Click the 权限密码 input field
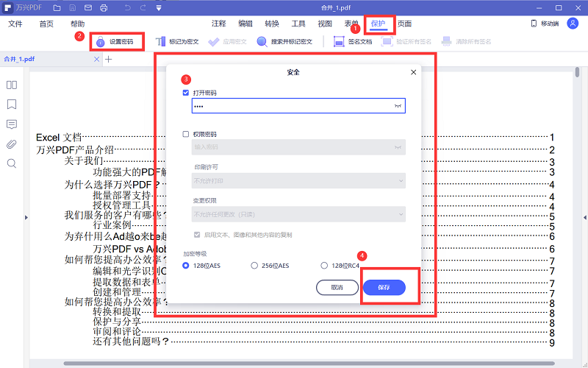Screen dimensions: 588x368 coord(298,147)
